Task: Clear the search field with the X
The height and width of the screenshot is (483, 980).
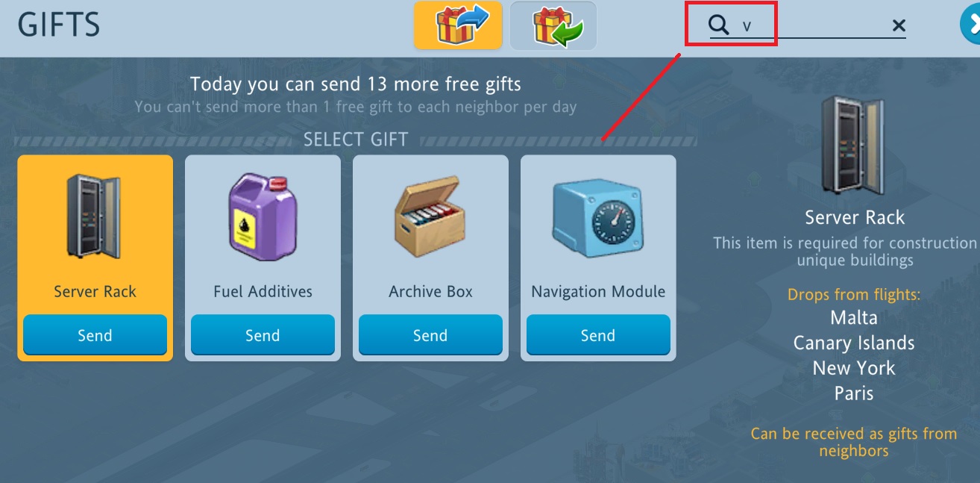Action: click(x=899, y=26)
